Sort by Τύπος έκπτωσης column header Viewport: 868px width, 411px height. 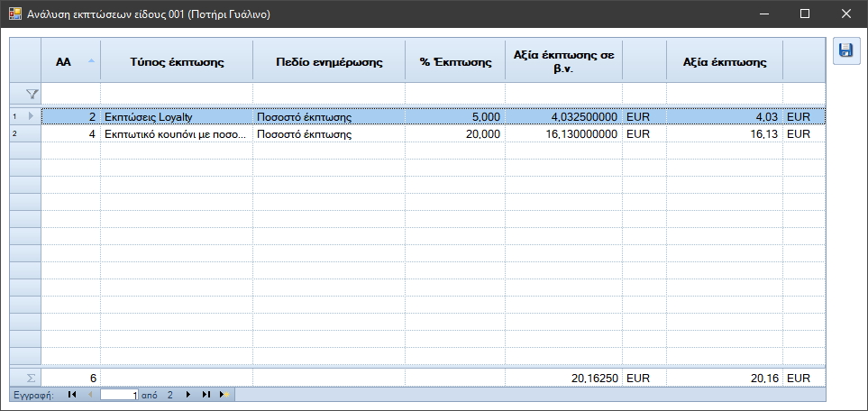(177, 62)
